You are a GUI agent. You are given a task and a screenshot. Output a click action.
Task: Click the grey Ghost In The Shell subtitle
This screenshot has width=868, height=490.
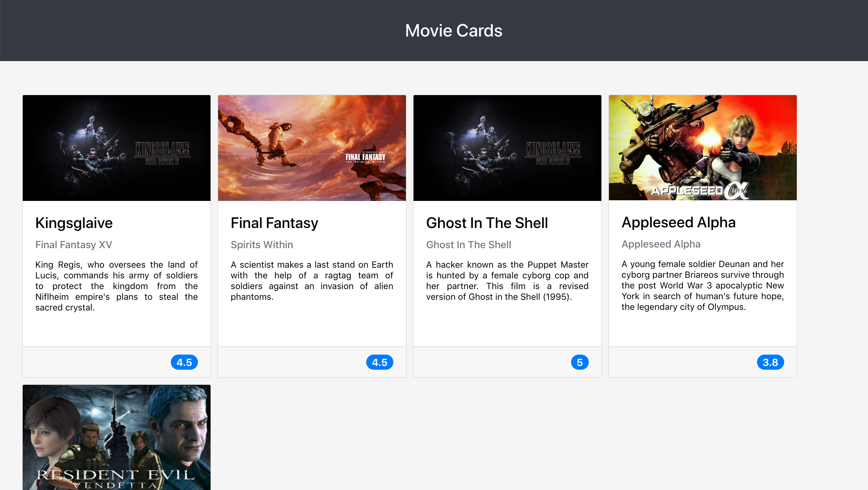click(468, 244)
